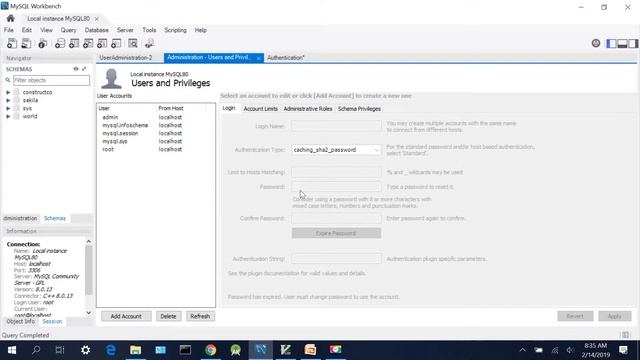Focus the Filter objects search field
The height and width of the screenshot is (360, 640).
(x=51, y=80)
